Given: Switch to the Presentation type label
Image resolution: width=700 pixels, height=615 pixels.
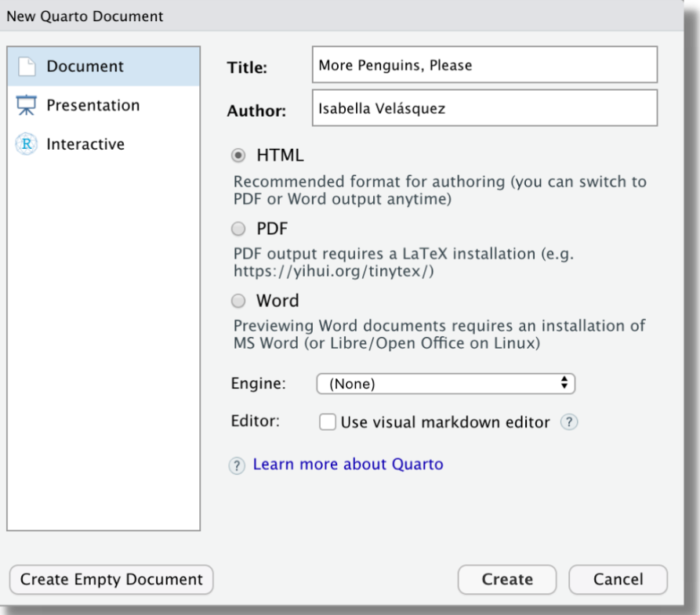Looking at the screenshot, I should coord(92,106).
